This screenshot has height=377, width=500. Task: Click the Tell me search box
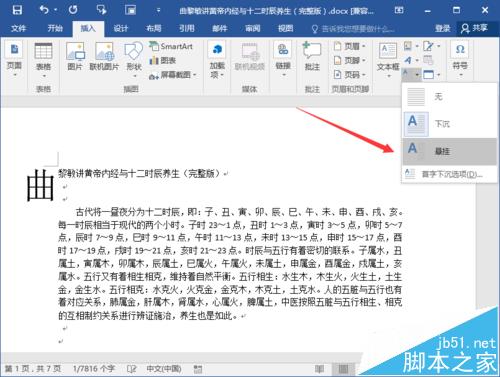tap(353, 29)
